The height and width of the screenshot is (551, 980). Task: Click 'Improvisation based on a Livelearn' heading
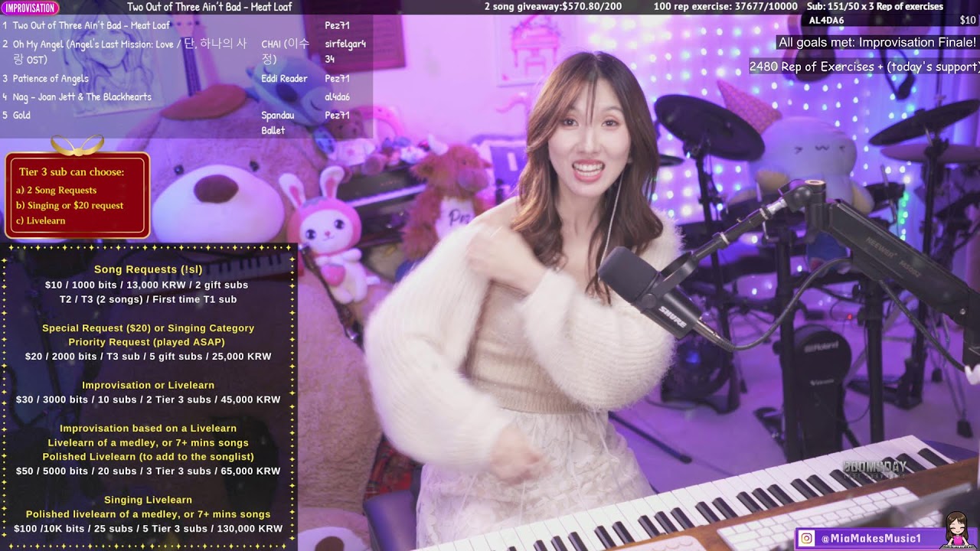coord(149,429)
